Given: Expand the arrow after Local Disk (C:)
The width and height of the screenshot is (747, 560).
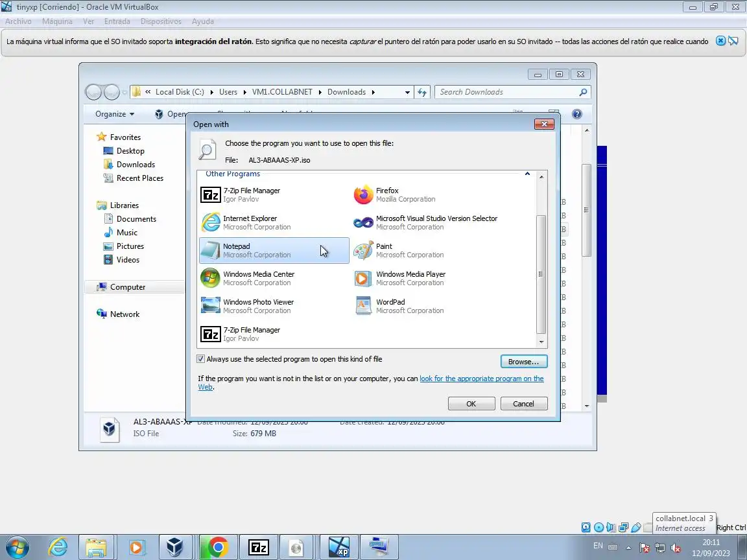Looking at the screenshot, I should [212, 93].
